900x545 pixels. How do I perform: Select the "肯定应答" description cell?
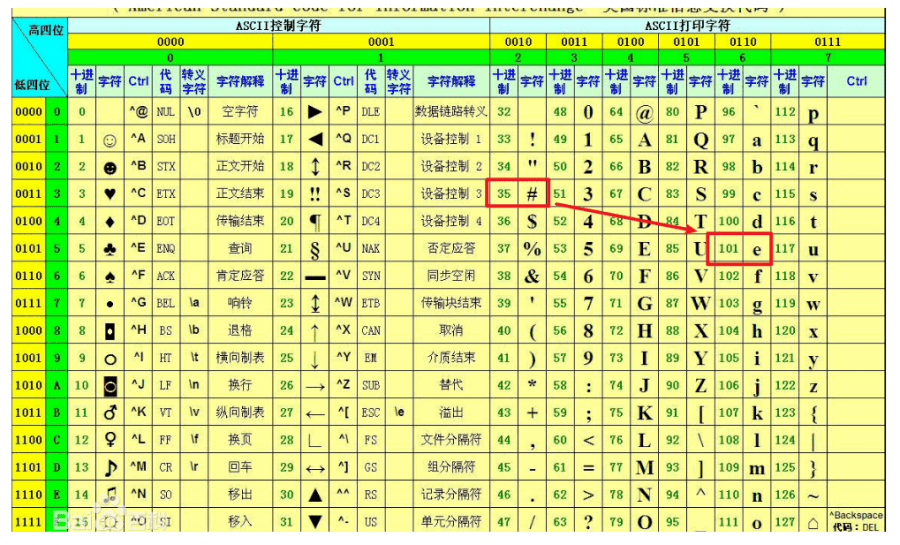240,276
